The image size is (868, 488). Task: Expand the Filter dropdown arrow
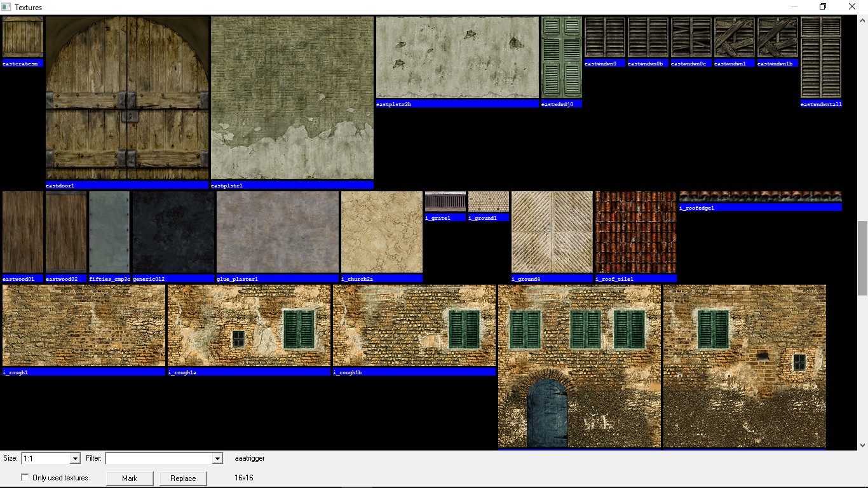(217, 458)
